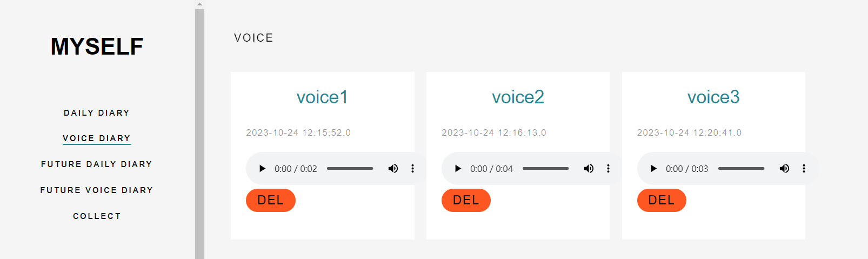The height and width of the screenshot is (259, 868).
Task: Delete the voice2 recording
Action: coord(466,200)
